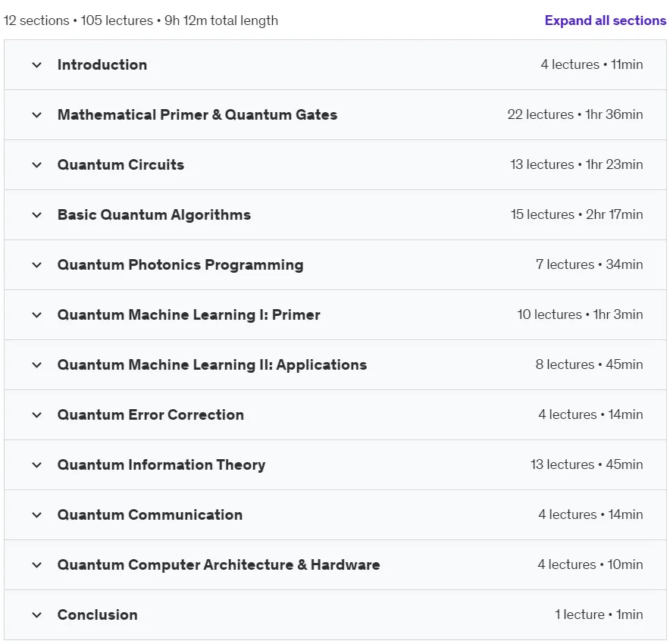The height and width of the screenshot is (644, 670).
Task: Expand Mathematical Primer & Quantum Gates chevron
Action: point(36,115)
